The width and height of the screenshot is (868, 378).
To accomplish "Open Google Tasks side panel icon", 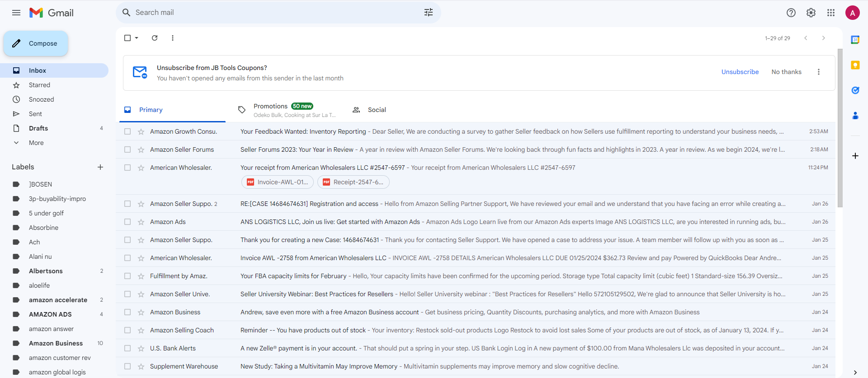I will point(855,90).
